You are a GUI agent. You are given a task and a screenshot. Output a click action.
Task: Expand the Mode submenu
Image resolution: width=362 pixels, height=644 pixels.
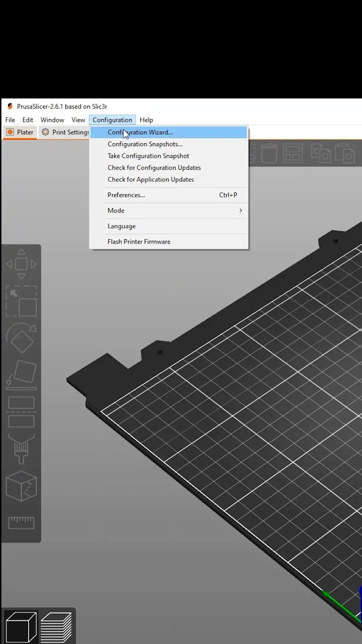(x=169, y=210)
